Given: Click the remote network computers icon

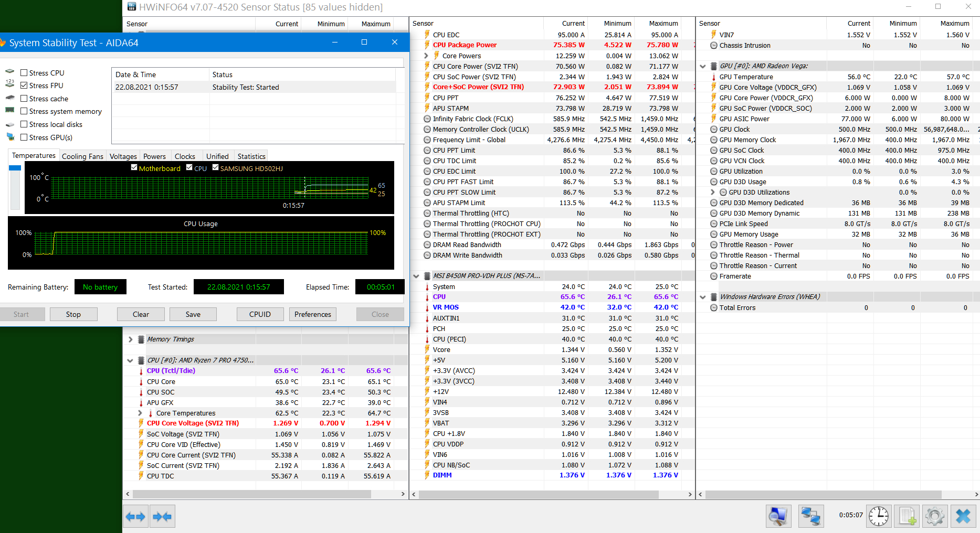Looking at the screenshot, I should pos(810,517).
